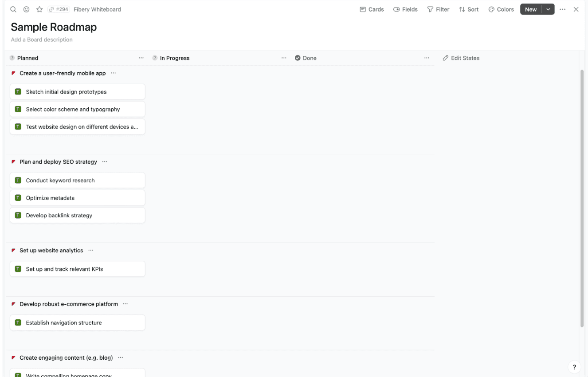Open the menu beside Set up website analytics
Screen dimensions: 588x377
pyautogui.click(x=90, y=250)
